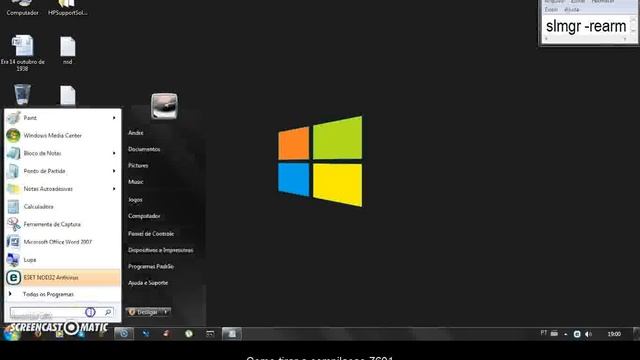Launch Windows Media Center
Image resolution: width=640 pixels, height=360 pixels.
62,136
